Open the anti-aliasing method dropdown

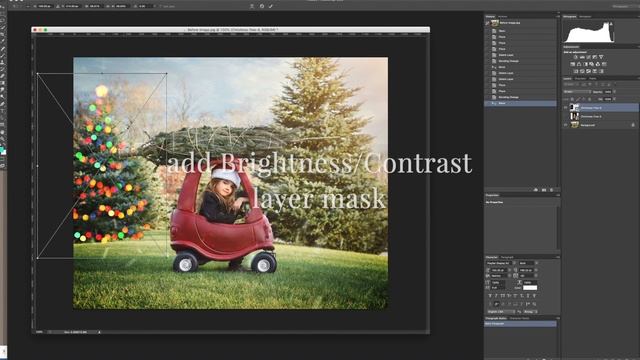click(530, 311)
